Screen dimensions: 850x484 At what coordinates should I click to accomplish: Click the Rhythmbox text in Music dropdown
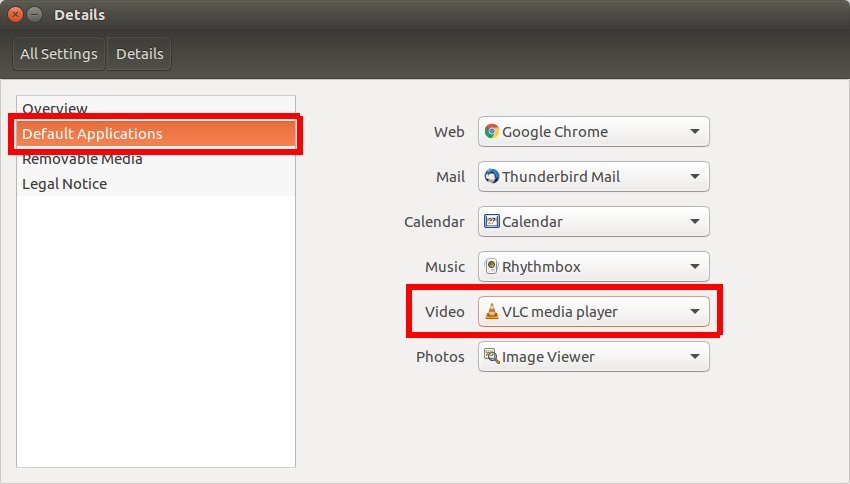tap(541, 267)
